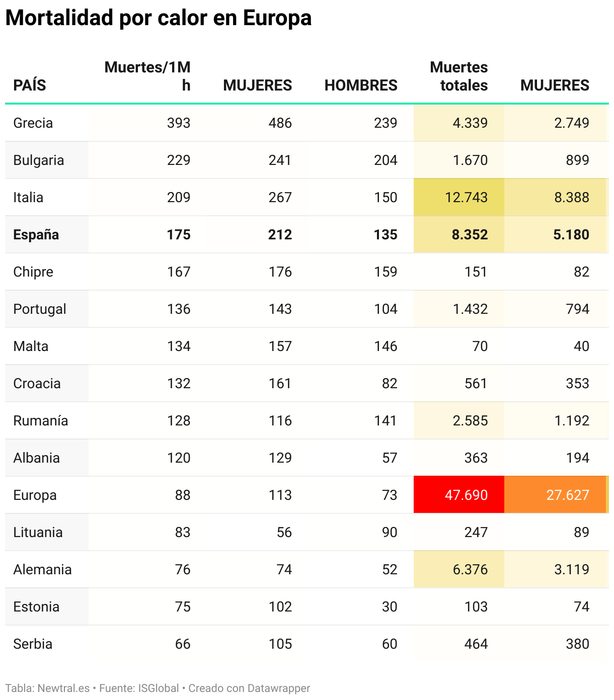This screenshot has width=614, height=700.
Task: Select the Serbia row label
Action: tap(33, 644)
